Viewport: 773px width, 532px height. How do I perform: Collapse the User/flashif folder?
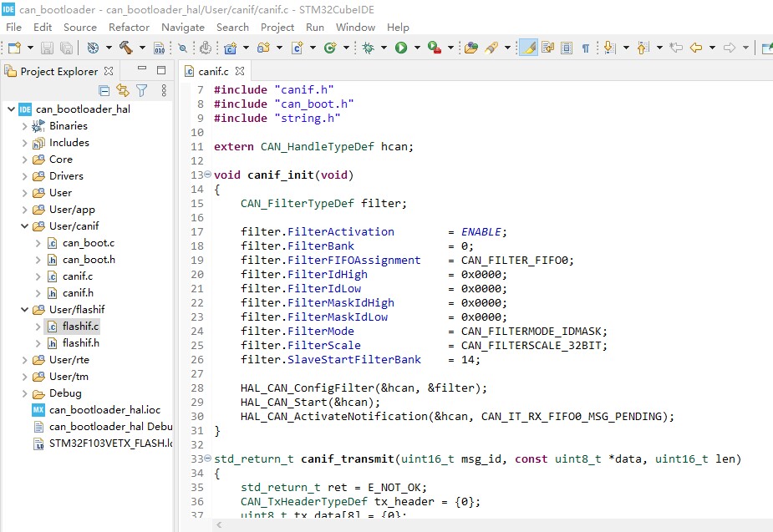(24, 309)
